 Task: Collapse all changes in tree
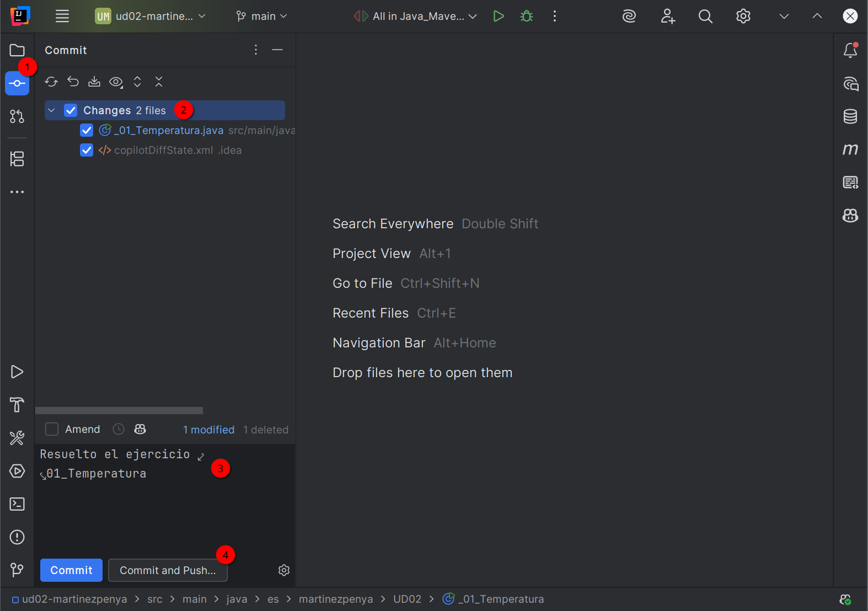click(x=159, y=82)
